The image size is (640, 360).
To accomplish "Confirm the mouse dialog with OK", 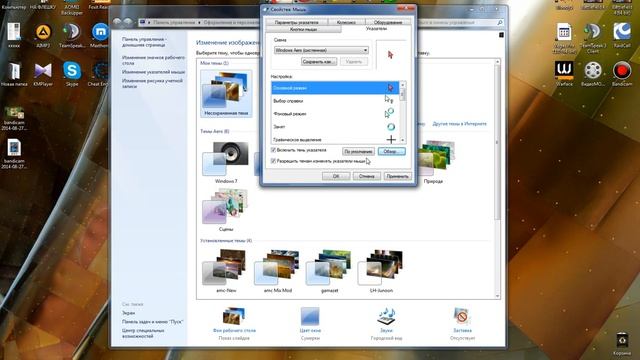I will click(x=336, y=176).
